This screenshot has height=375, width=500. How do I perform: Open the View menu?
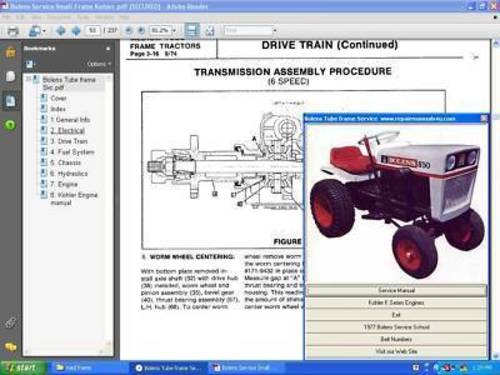[x=36, y=17]
